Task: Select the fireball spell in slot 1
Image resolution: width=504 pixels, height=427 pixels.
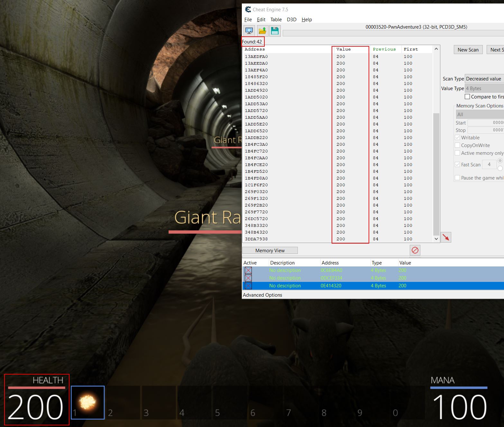Action: 88,402
